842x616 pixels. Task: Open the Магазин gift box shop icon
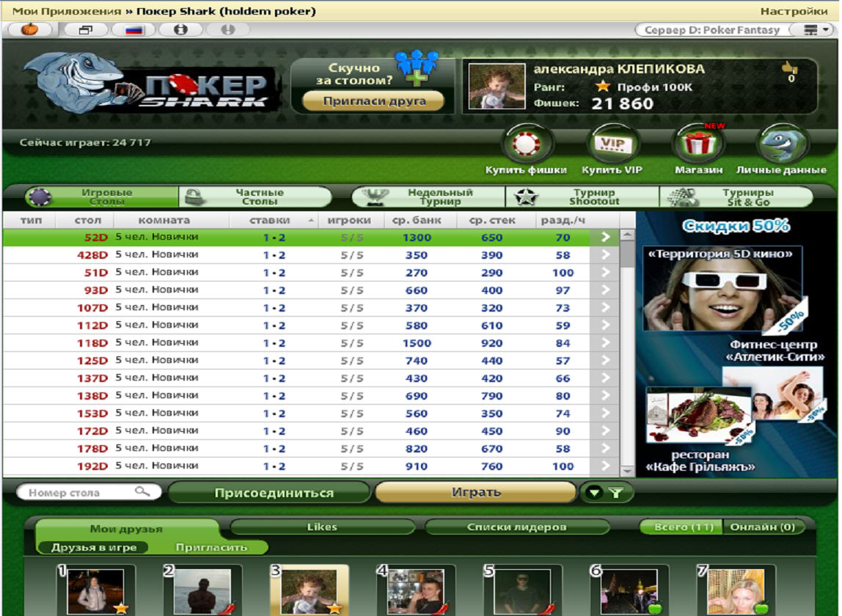698,144
